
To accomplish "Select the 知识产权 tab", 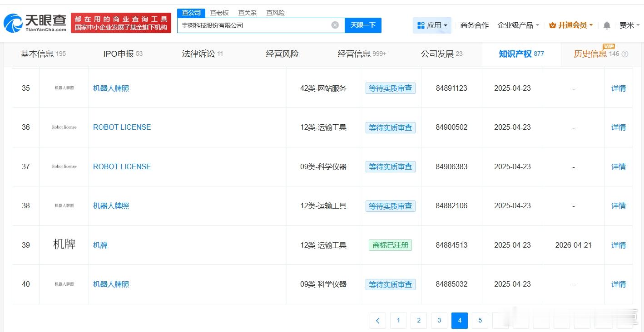I will 521,54.
